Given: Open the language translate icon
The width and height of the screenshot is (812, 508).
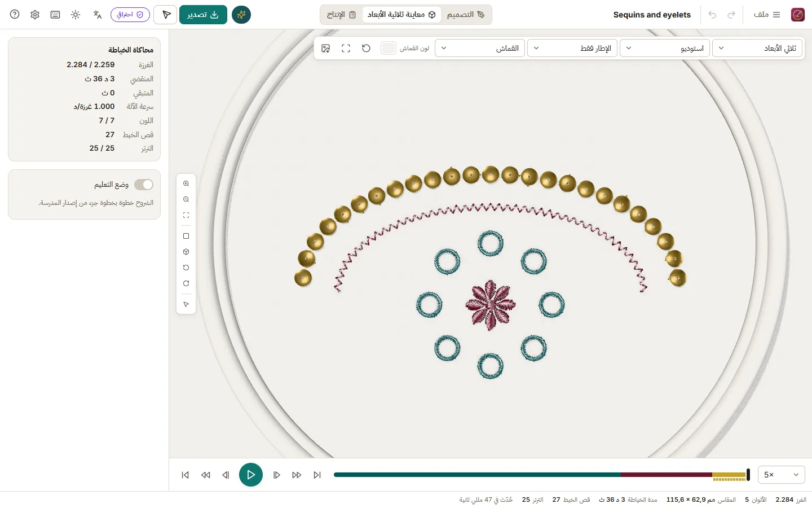Looking at the screenshot, I should (x=98, y=15).
